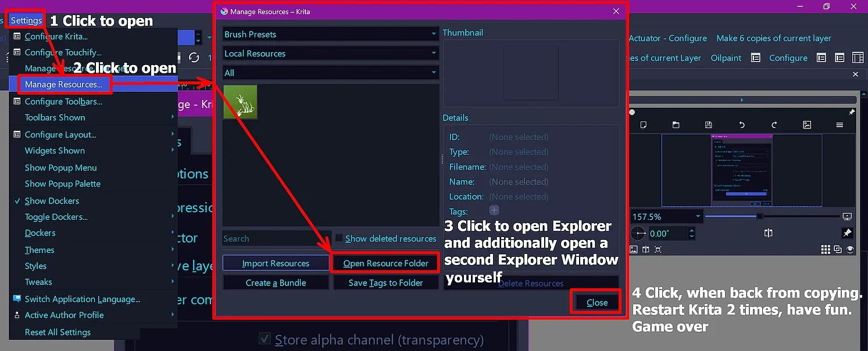
Task: Click the redo arrow icon in docker
Action: [x=774, y=125]
